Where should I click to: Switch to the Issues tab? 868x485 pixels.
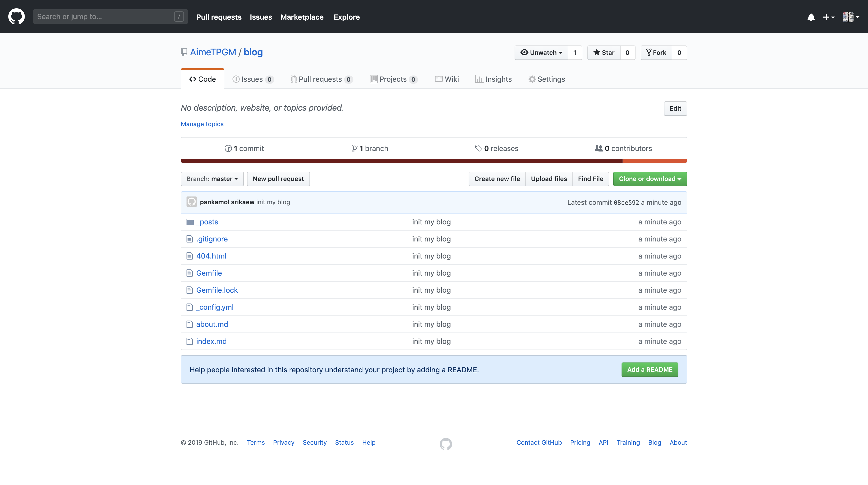point(253,79)
